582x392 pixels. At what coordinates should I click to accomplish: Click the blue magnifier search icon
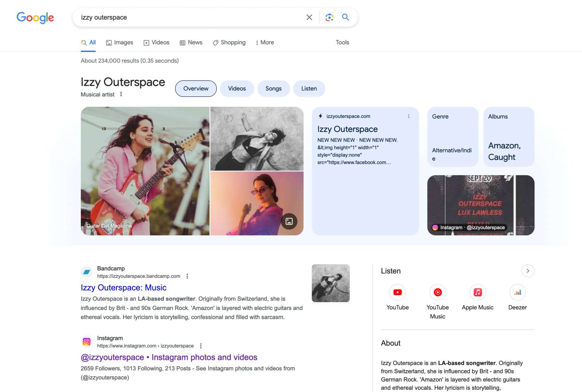(x=345, y=17)
